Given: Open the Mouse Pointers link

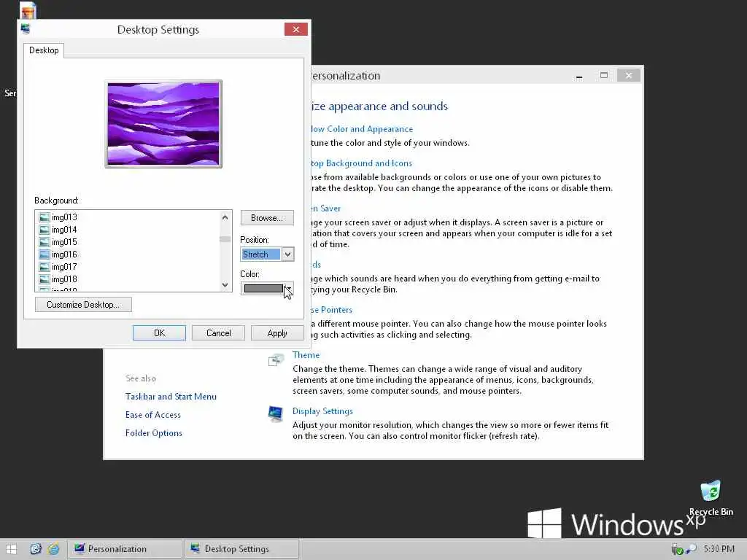Looking at the screenshot, I should click(331, 310).
